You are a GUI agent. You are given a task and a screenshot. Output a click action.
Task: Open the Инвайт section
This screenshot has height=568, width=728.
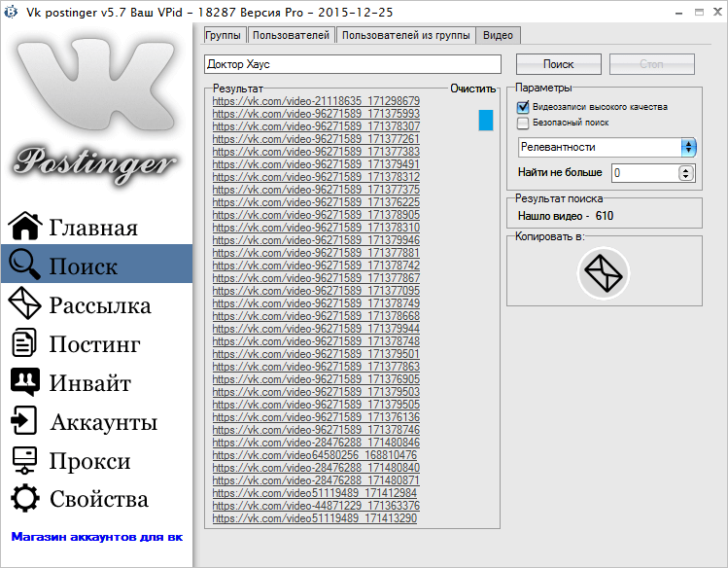click(x=96, y=382)
